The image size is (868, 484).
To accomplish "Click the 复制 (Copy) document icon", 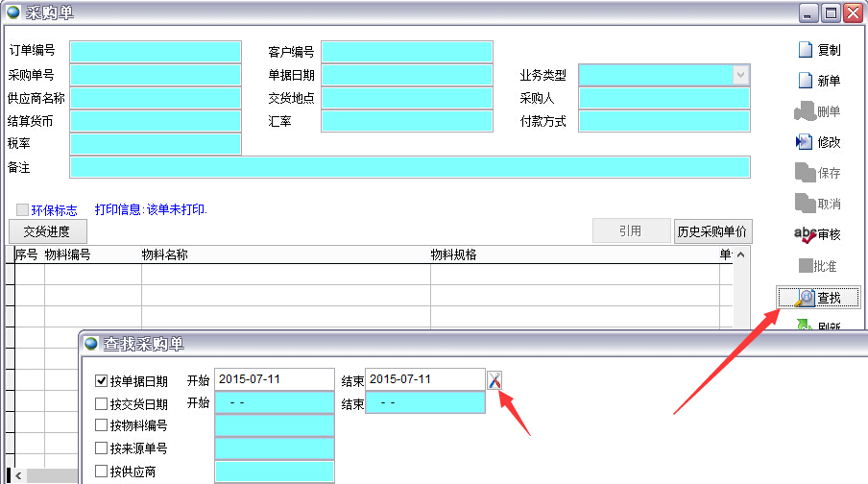I will (806, 50).
